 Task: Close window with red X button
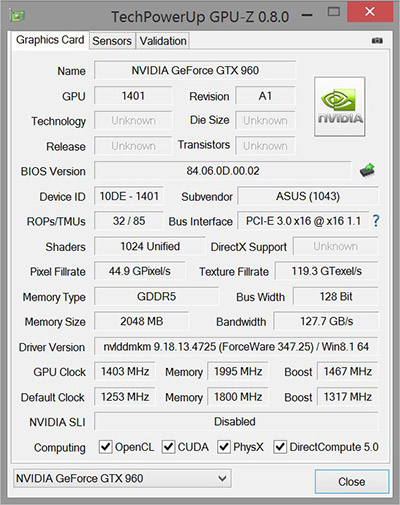tap(370, 12)
